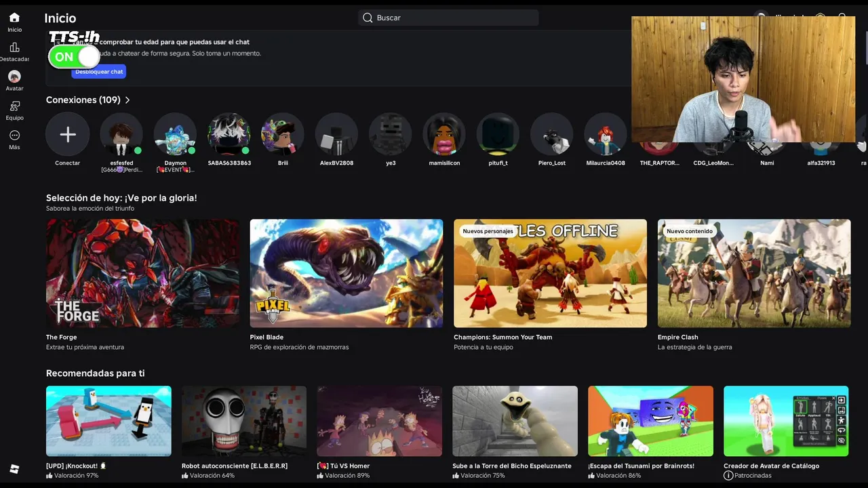Expand Conexiones (109) with the chevron
This screenshot has width=868, height=488.
(x=127, y=100)
